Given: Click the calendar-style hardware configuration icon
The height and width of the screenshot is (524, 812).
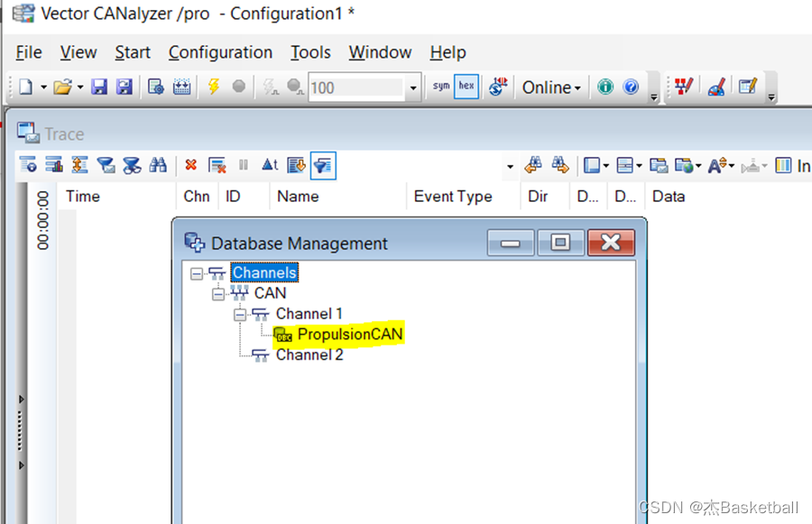Looking at the screenshot, I should click(181, 87).
